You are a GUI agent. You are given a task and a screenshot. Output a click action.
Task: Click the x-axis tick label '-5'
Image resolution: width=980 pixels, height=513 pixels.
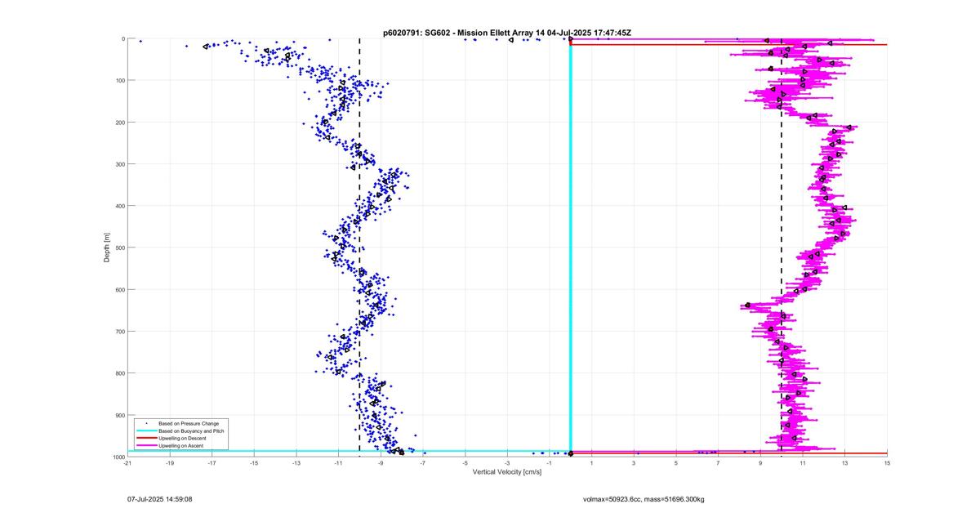[x=465, y=463]
